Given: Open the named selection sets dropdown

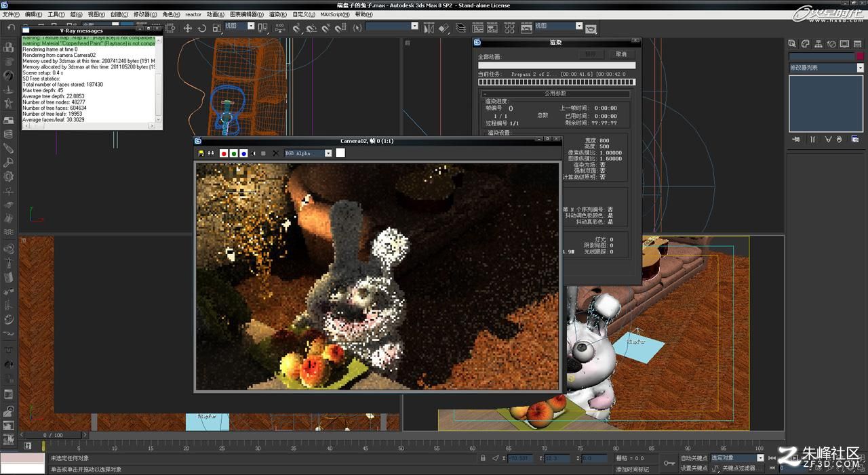Looking at the screenshot, I should [392, 26].
